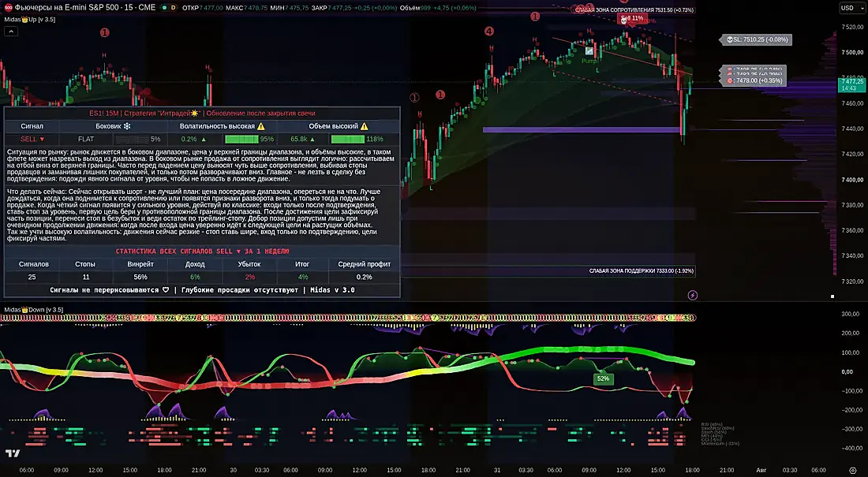The width and height of the screenshot is (868, 477).
Task: Click the Доход value 6%
Action: click(x=195, y=278)
